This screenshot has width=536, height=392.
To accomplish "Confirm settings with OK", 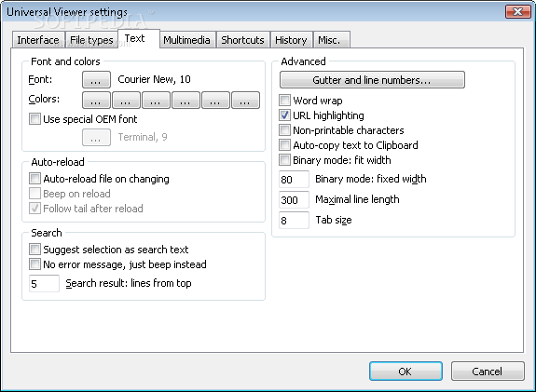I will tap(405, 372).
